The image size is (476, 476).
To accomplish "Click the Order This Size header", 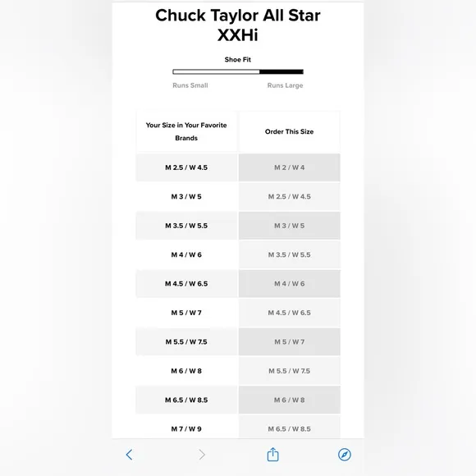I will click(x=290, y=131).
